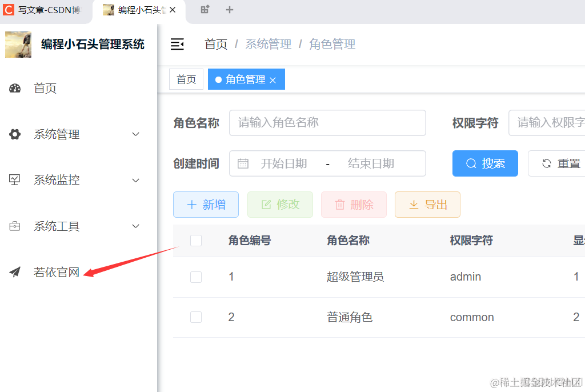Select the checkbox for 普通角色 row

click(196, 317)
